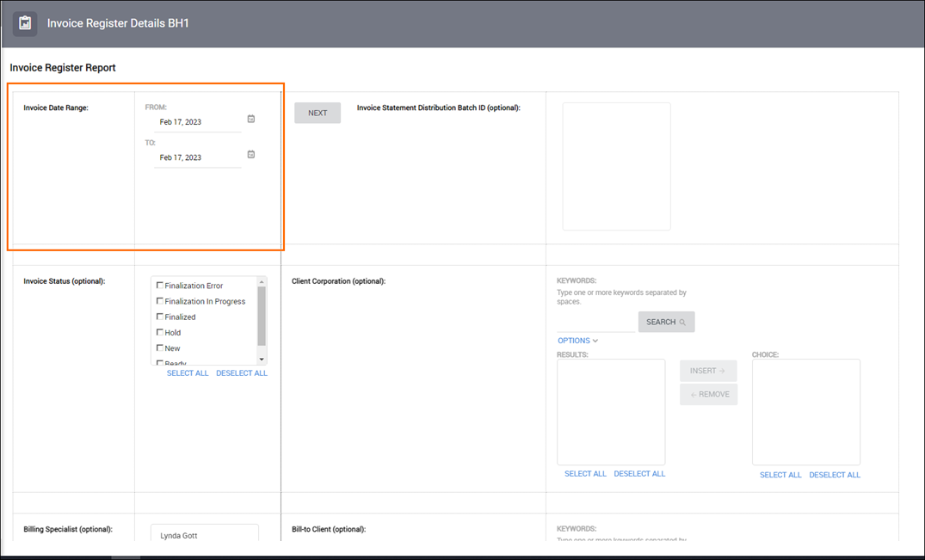This screenshot has width=925, height=560.
Task: Click DESELECT ALL under Invoice Status list
Action: [242, 373]
